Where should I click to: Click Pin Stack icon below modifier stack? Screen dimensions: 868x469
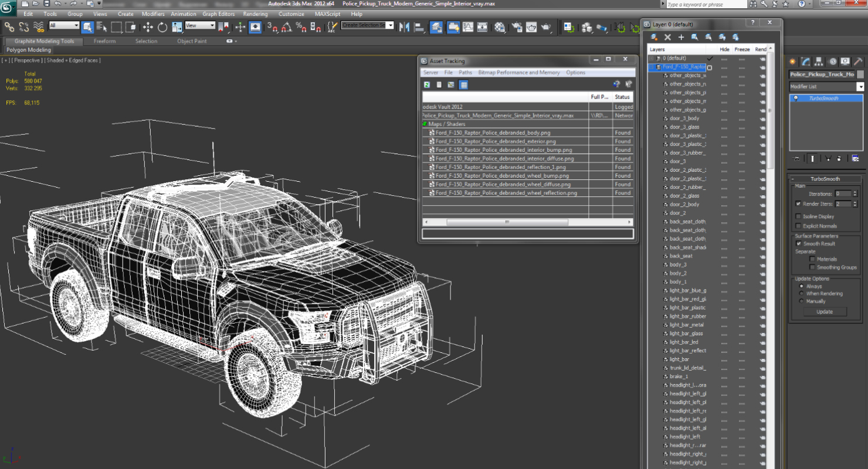pos(796,158)
